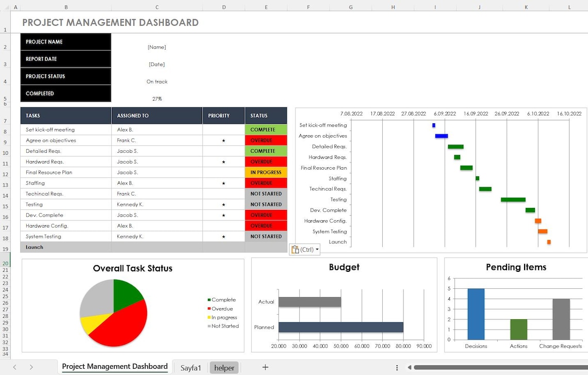Add a new worksheet using the plus icon
This screenshot has width=588, height=375.
265,367
